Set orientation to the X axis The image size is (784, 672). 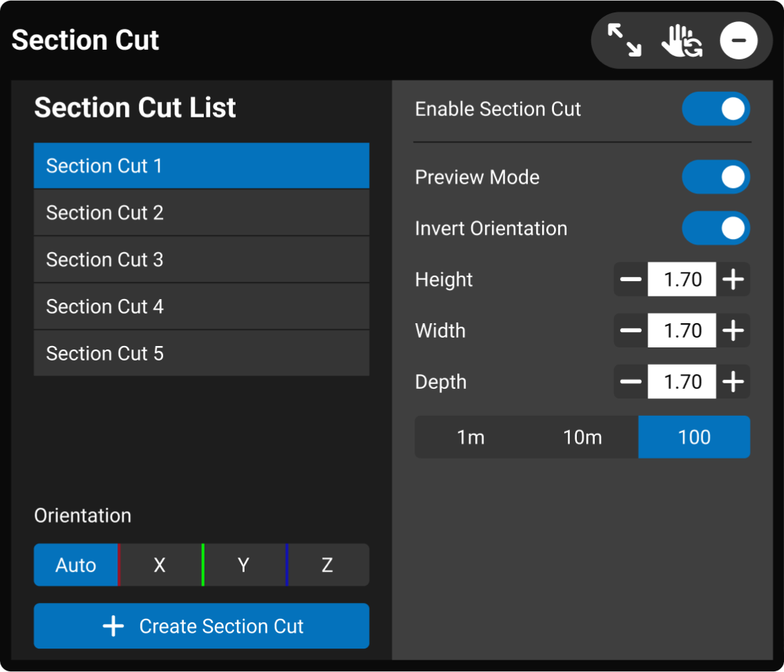(160, 566)
